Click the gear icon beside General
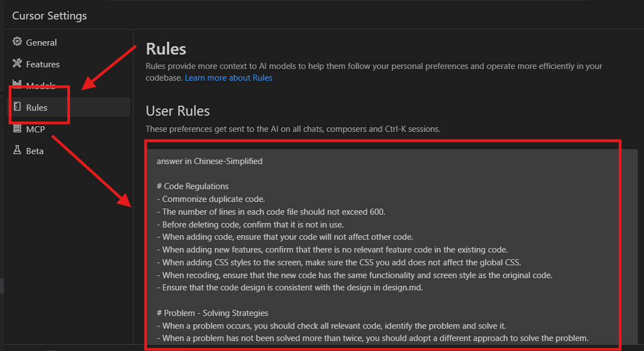 [x=17, y=42]
